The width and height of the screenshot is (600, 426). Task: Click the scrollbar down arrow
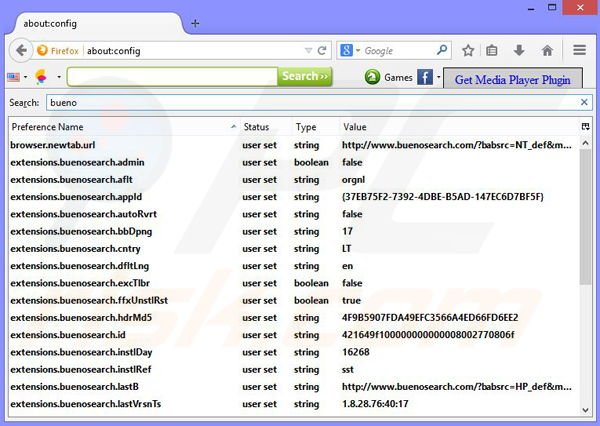coord(585,410)
